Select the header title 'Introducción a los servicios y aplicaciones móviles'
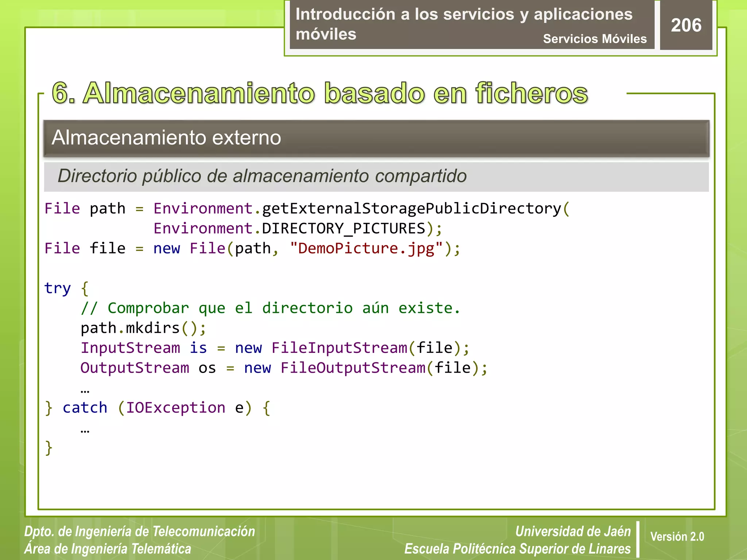The image size is (747, 560). click(x=464, y=24)
